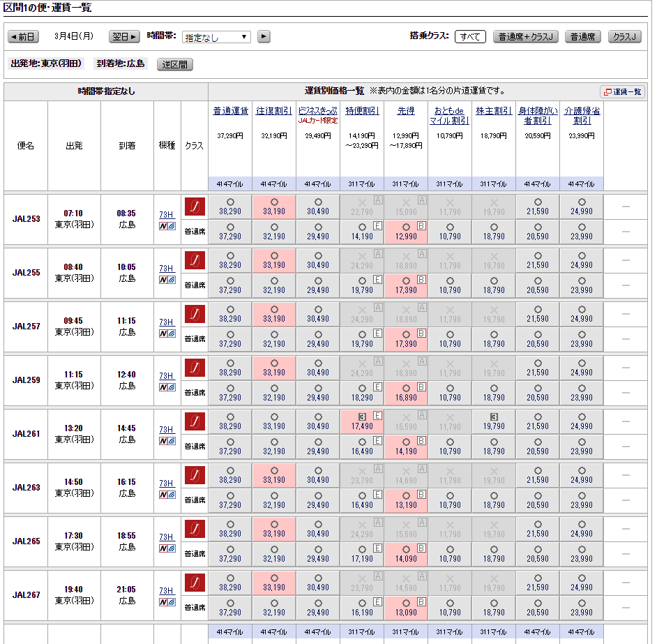Click the Class J icon for JAL259
The width and height of the screenshot is (657, 644).
coord(195,368)
